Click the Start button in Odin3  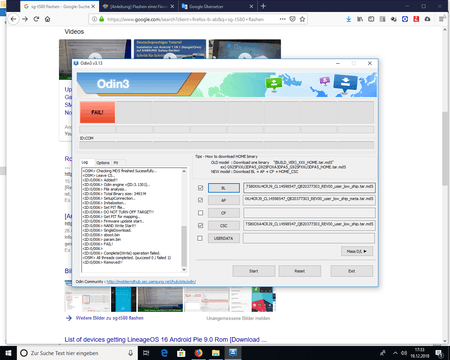[254, 271]
